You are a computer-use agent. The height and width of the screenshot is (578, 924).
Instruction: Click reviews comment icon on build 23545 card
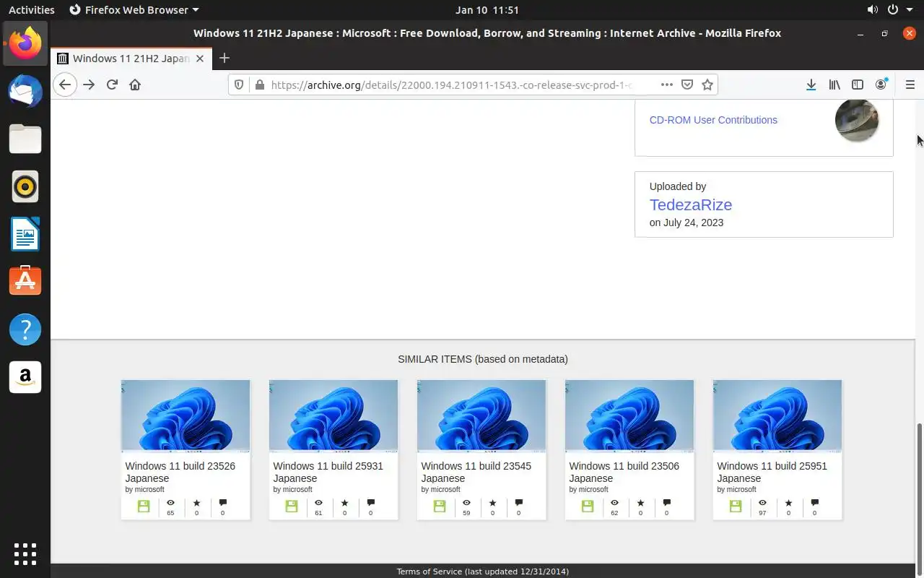[518, 503]
